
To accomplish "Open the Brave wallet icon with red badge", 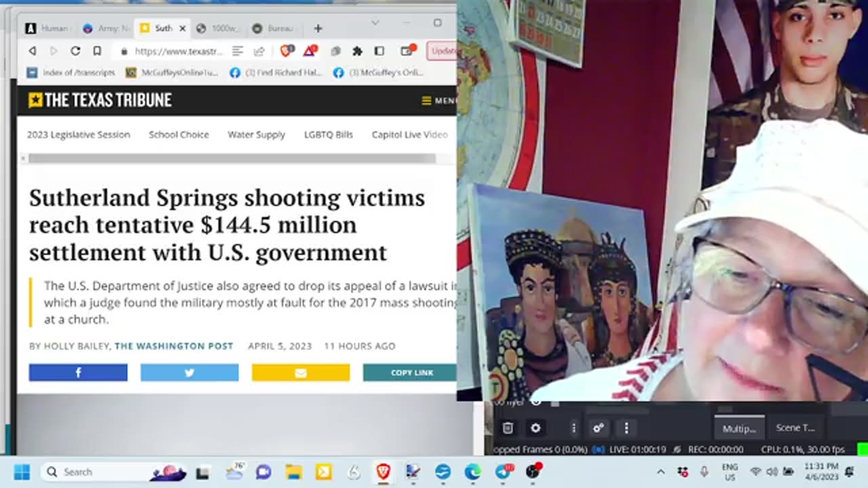I will click(408, 50).
